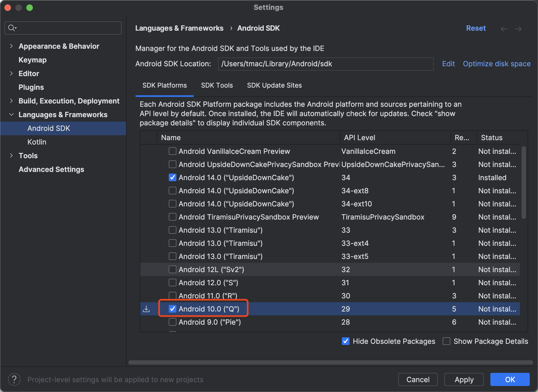This screenshot has width=538, height=392.
Task: Check Android 13.0 API 33 checkbox
Action: (x=172, y=230)
